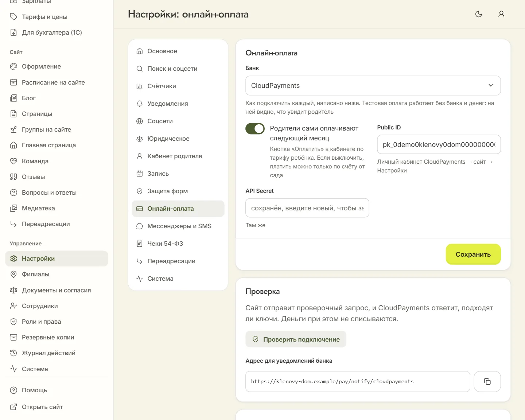Select the bank notification URL field
Screen dimensions: 525x420
(358, 381)
